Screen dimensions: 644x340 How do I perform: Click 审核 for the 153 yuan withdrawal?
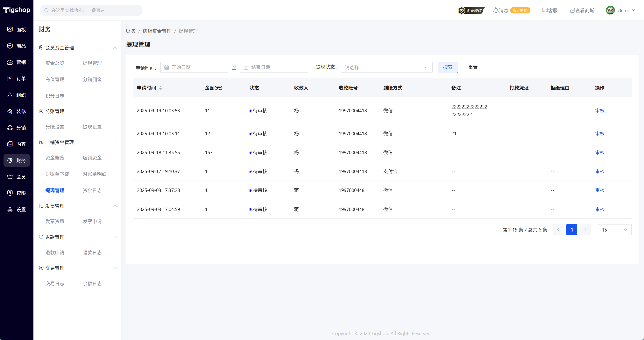pos(599,152)
